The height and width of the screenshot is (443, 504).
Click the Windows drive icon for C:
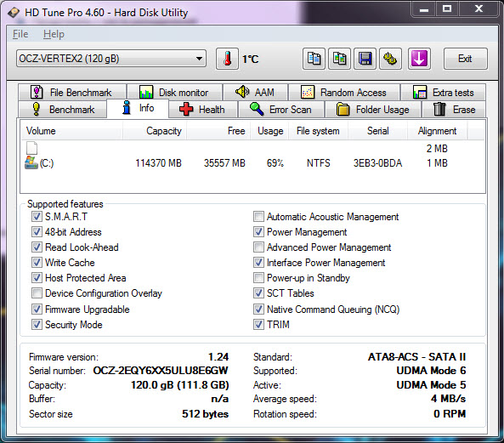coord(31,163)
